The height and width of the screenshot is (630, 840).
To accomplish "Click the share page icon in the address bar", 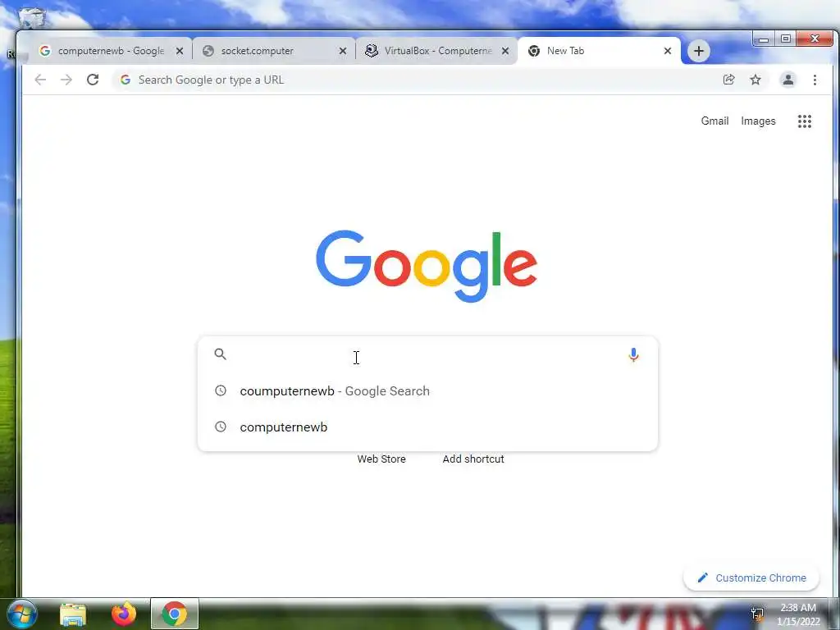I will point(728,80).
